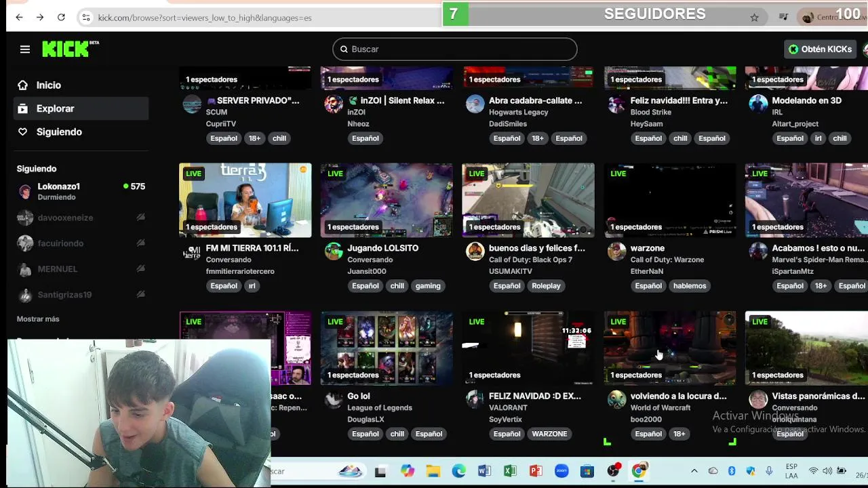Screen dimensions: 868x488
Task: Click Roleplay tag on USUMAKITV stream
Action: click(546, 286)
